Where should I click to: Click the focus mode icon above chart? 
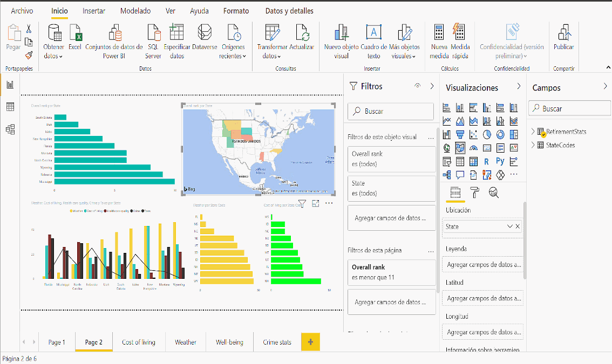tap(315, 203)
